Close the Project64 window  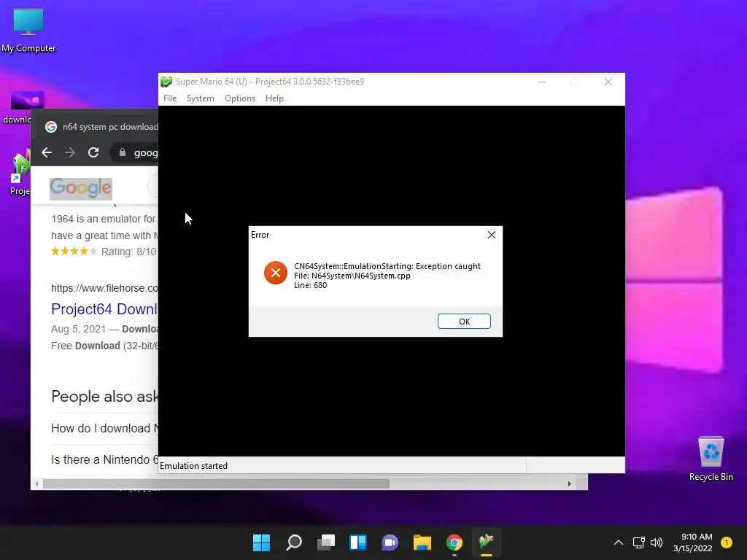pyautogui.click(x=608, y=82)
